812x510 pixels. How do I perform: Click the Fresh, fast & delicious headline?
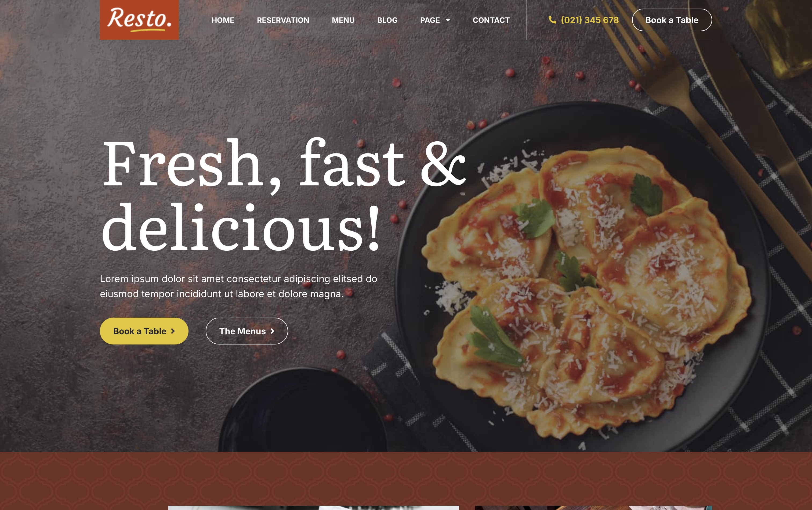tap(284, 195)
